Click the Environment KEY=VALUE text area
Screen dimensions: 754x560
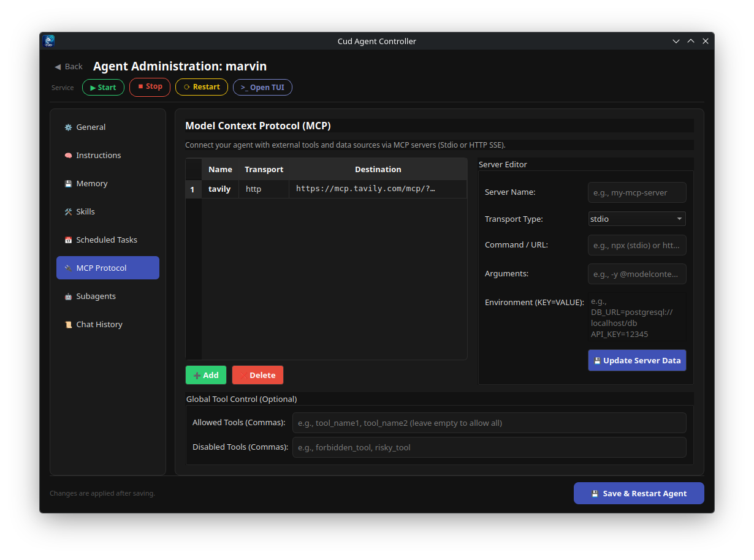637,317
